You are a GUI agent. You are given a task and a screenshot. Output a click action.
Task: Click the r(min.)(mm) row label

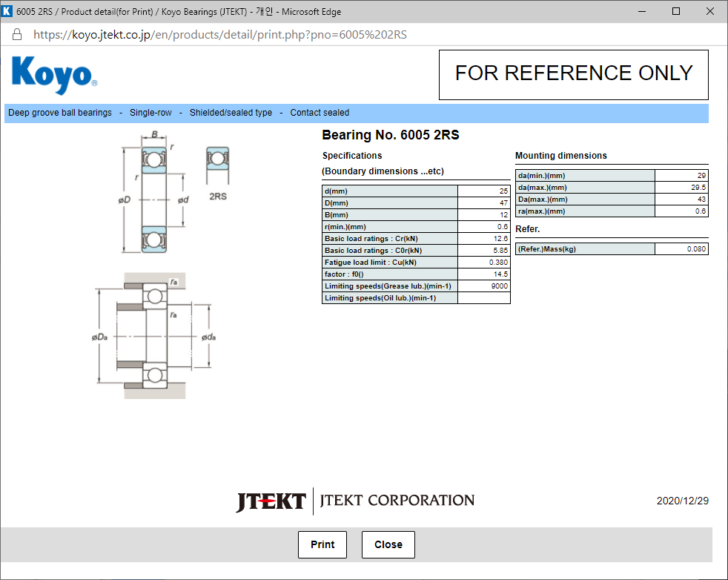389,227
